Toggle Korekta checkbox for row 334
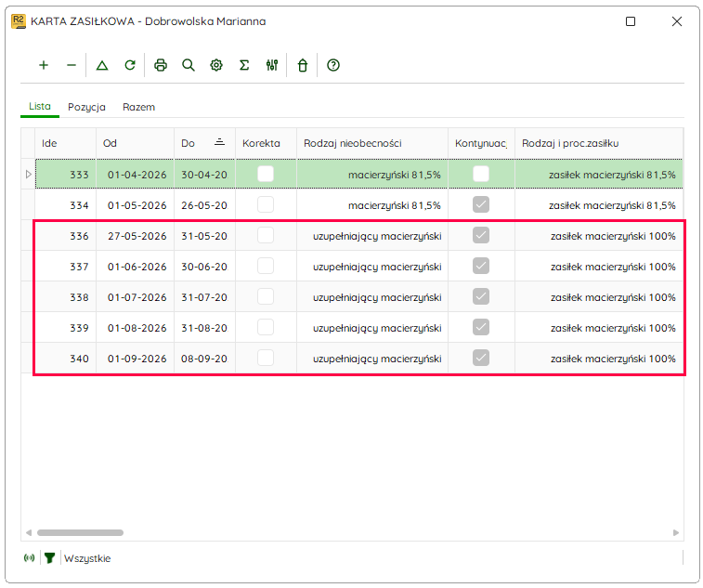Screen dimensions: 703x588 pos(266,204)
